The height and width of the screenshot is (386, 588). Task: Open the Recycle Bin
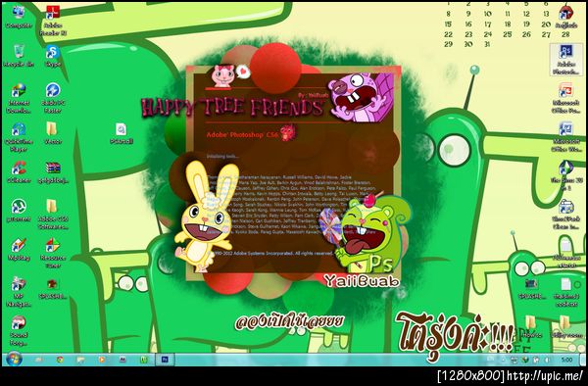[x=19, y=56]
